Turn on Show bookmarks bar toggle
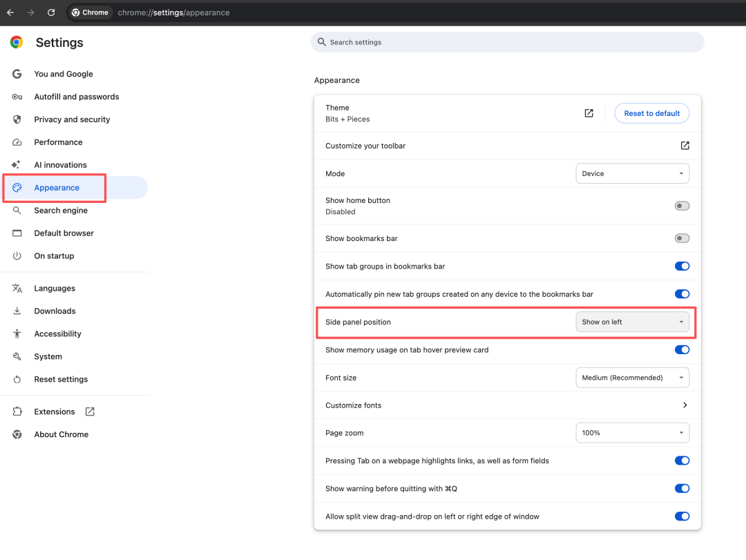746x560 pixels. click(x=682, y=238)
